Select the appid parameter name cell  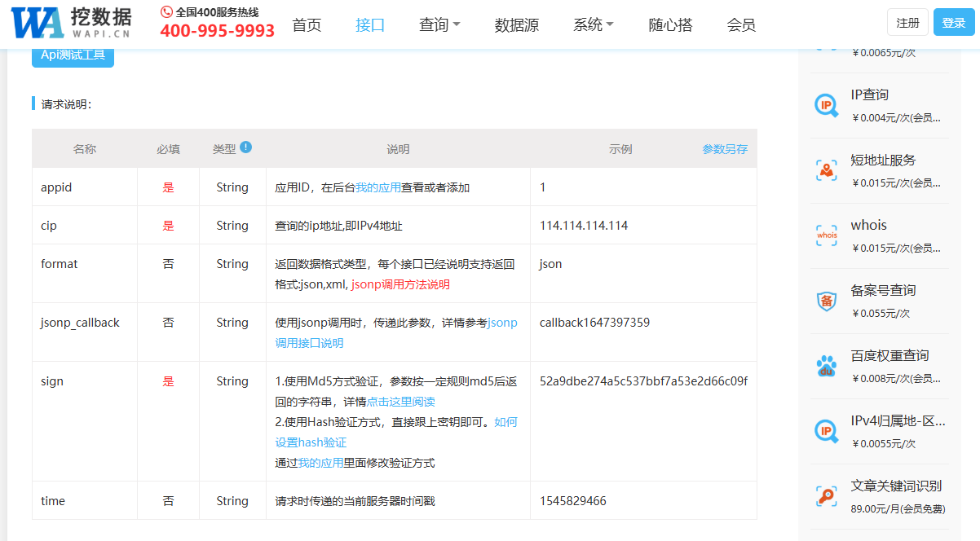point(85,187)
